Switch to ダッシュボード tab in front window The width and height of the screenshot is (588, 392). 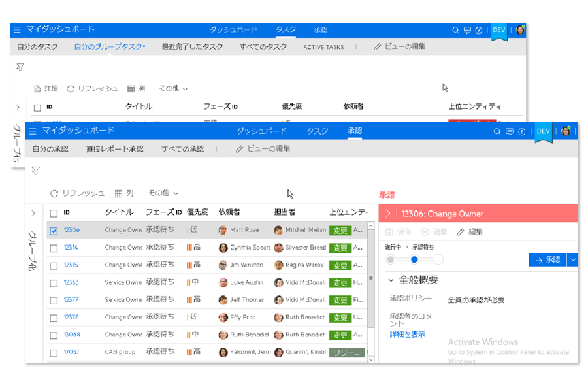pyautogui.click(x=261, y=131)
